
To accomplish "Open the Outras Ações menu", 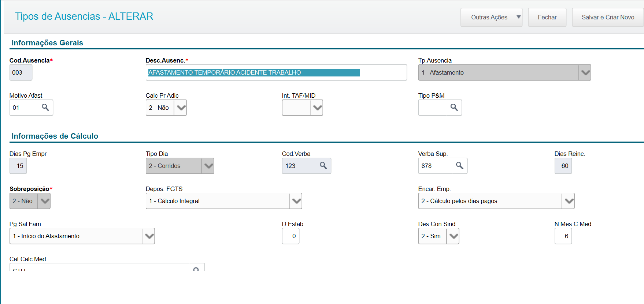I will tap(491, 18).
